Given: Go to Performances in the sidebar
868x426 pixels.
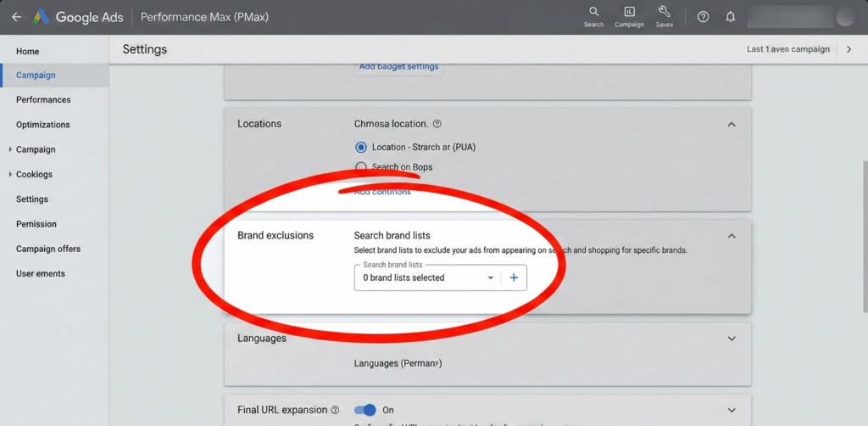Looking at the screenshot, I should (43, 99).
